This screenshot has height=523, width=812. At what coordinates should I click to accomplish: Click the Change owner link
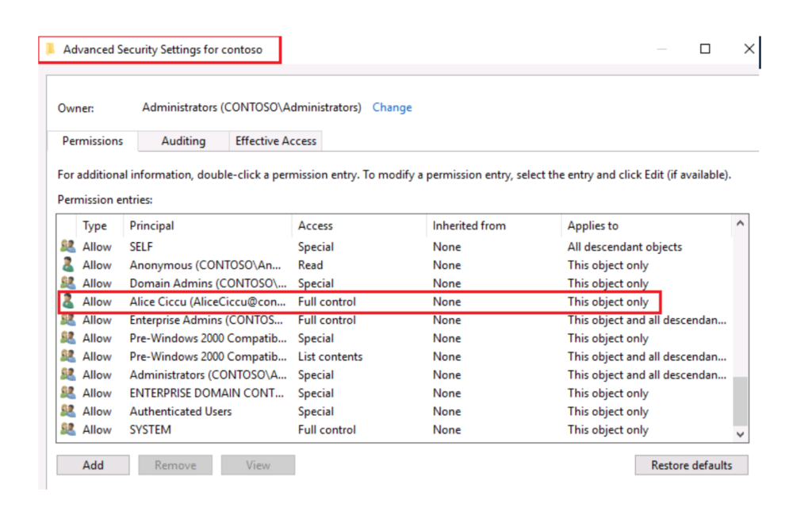tap(392, 107)
